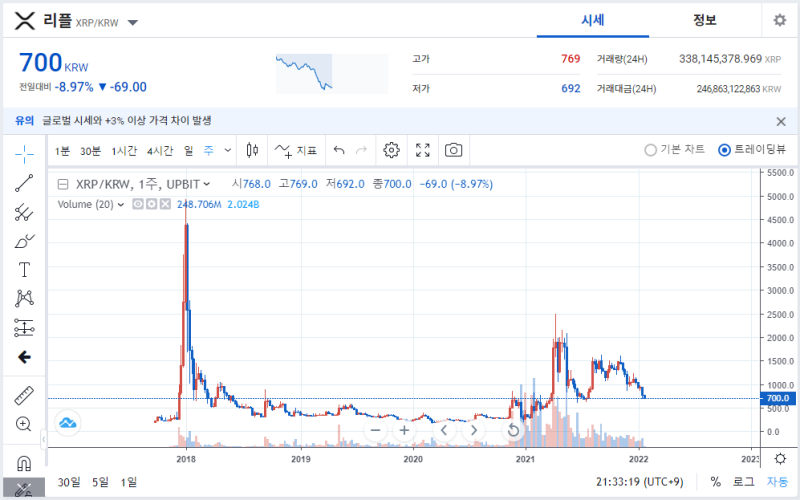This screenshot has height=500, width=800.
Task: Show the 30일 date range
Action: coord(69,482)
